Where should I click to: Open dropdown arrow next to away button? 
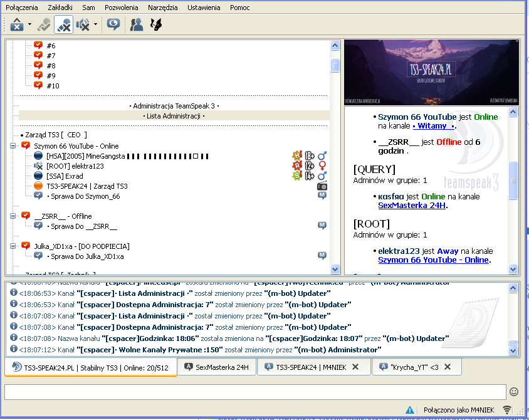(30, 25)
